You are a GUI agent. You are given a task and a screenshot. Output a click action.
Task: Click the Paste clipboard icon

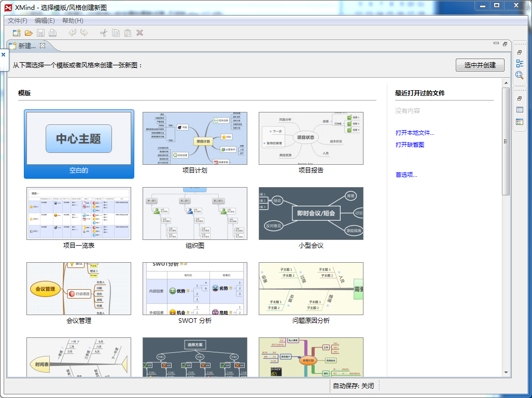[128, 33]
